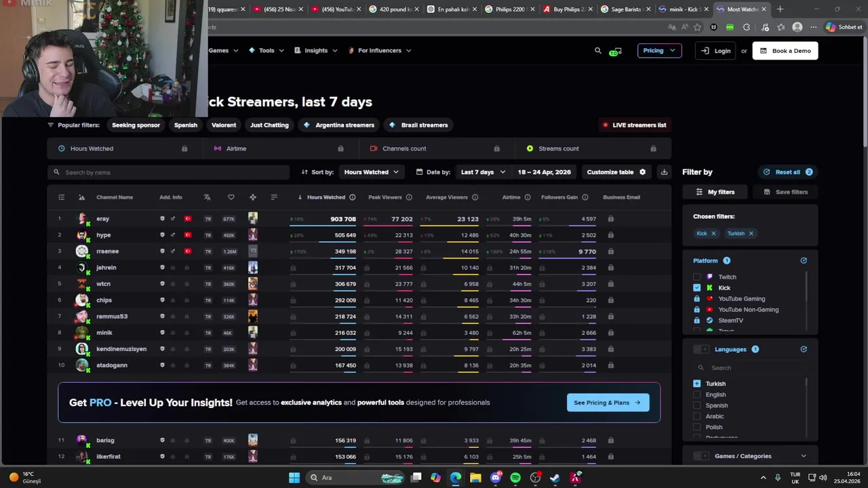Click the language column header icon
Image resolution: width=868 pixels, height=488 pixels.
tap(207, 197)
